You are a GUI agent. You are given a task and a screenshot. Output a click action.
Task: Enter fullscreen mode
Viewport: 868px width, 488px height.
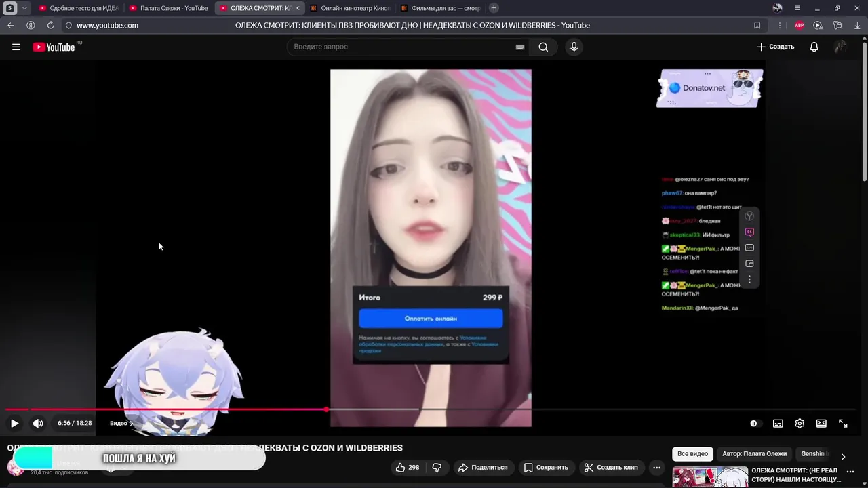tap(843, 423)
